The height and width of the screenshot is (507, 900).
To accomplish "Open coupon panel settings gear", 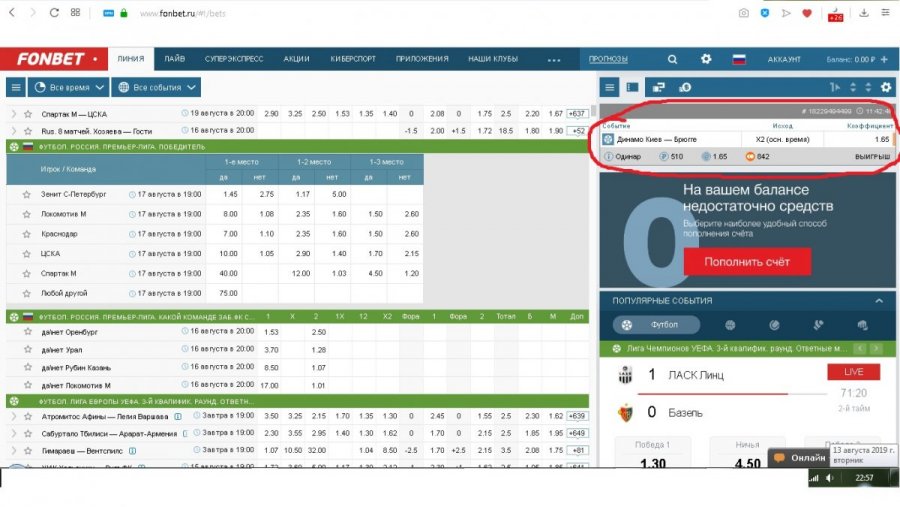I will coord(885,88).
